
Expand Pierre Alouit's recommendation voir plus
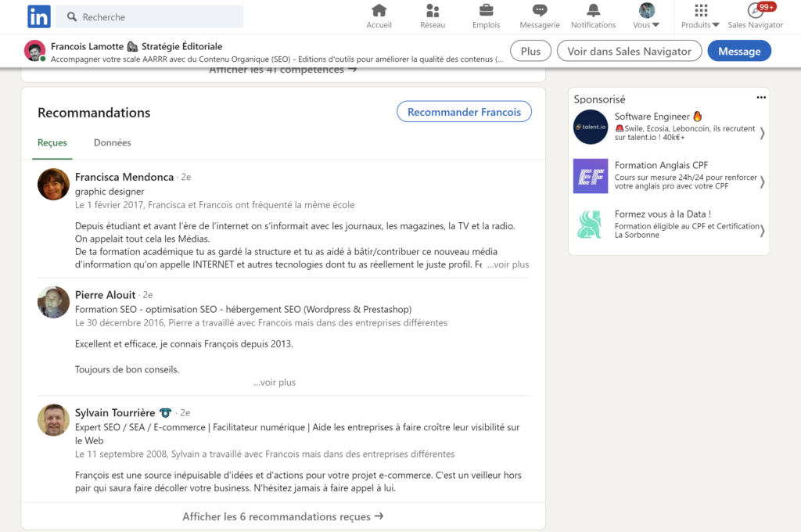pyautogui.click(x=275, y=383)
